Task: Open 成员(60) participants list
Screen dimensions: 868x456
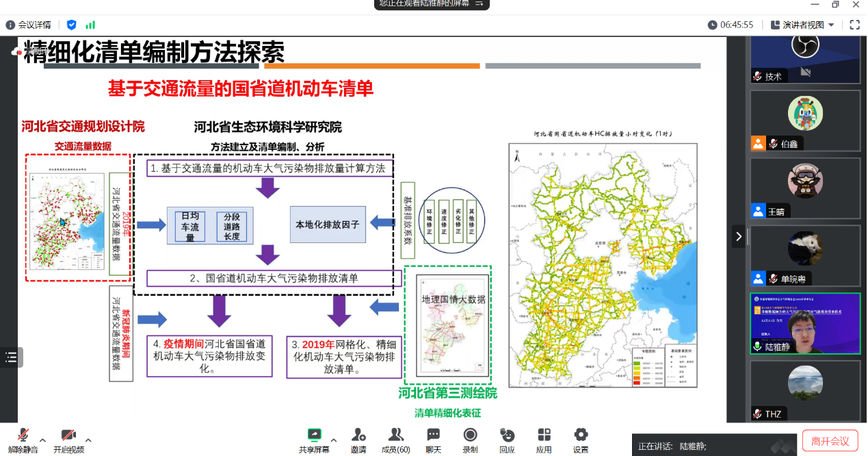Action: pyautogui.click(x=395, y=440)
